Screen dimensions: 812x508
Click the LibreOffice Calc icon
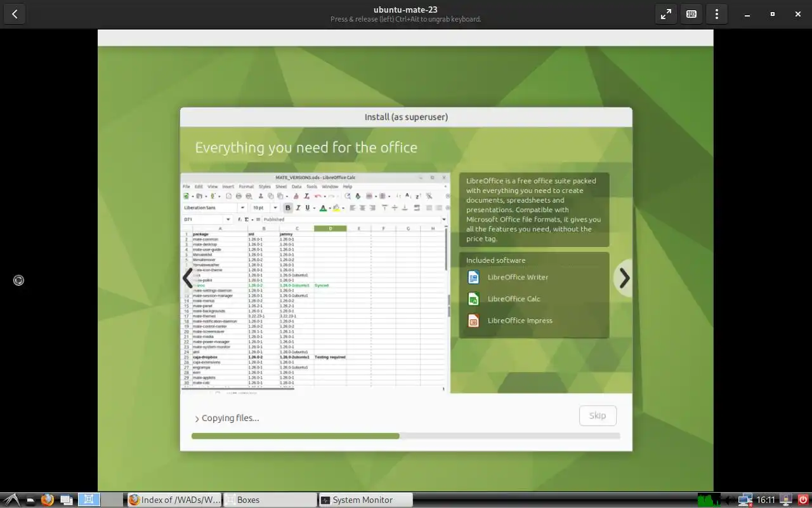[x=473, y=298]
